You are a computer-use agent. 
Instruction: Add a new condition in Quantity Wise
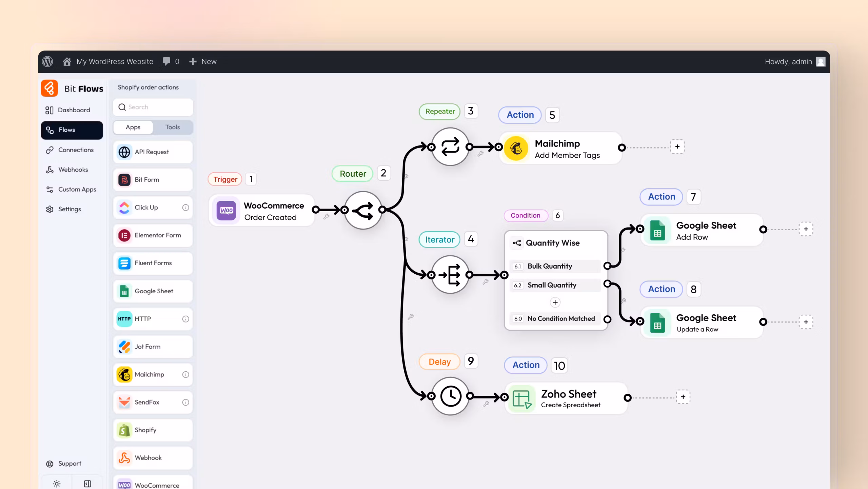pos(555,302)
